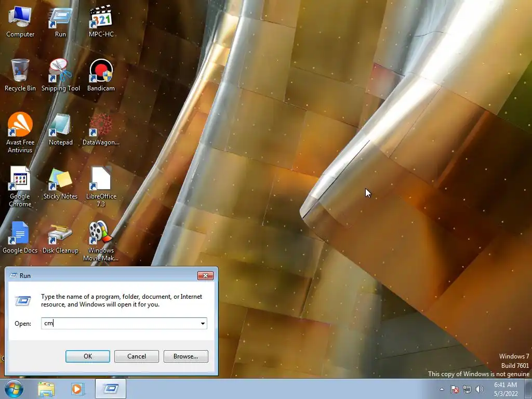Viewport: 532px width, 399px height.
Task: Expand the Open field dropdown arrow
Action: (x=203, y=323)
